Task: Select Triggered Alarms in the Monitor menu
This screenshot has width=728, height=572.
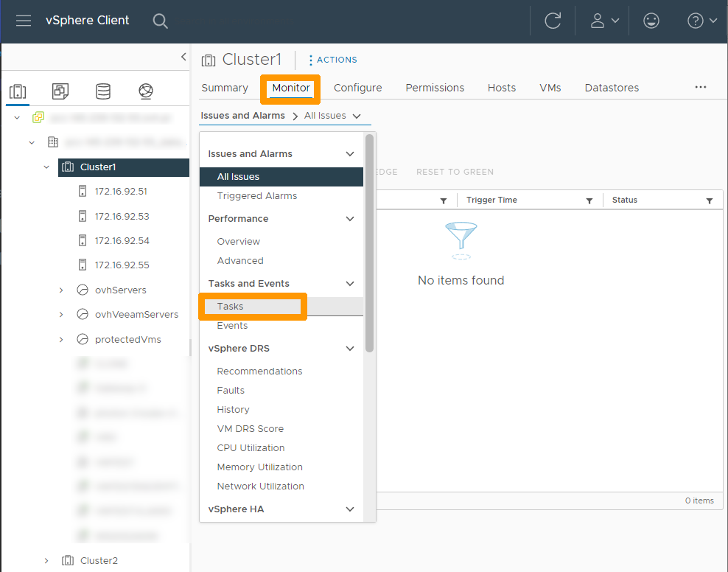Action: click(281, 196)
